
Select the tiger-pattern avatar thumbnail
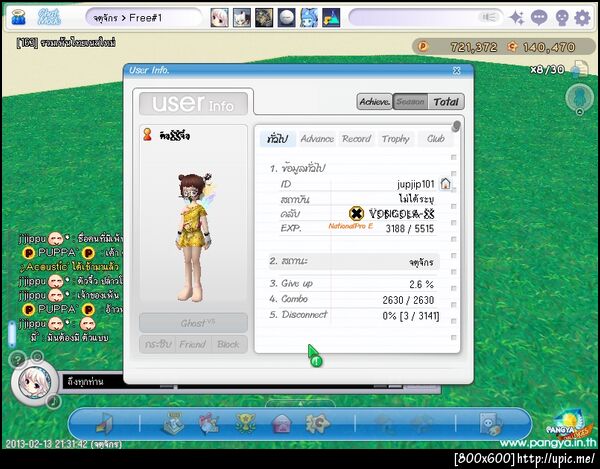264,18
